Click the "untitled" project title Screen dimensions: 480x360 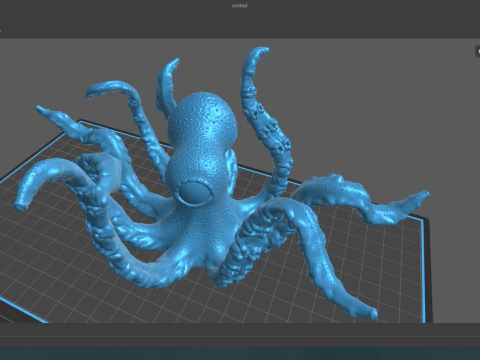[240, 6]
